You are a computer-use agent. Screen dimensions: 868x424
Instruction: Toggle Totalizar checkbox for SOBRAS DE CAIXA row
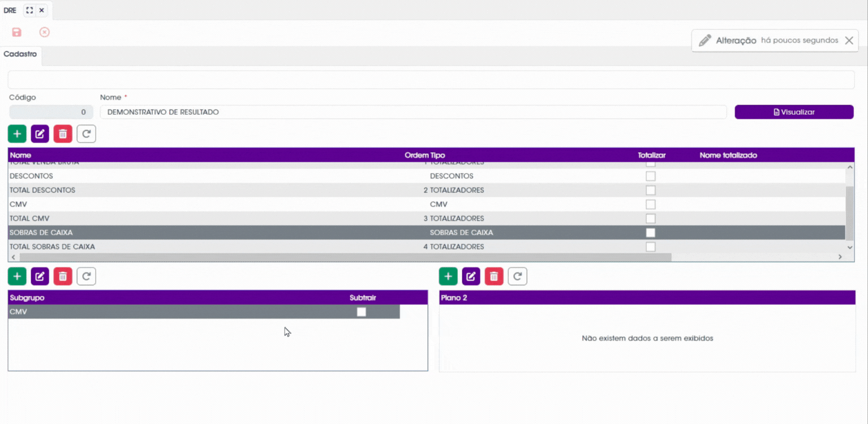click(x=651, y=232)
